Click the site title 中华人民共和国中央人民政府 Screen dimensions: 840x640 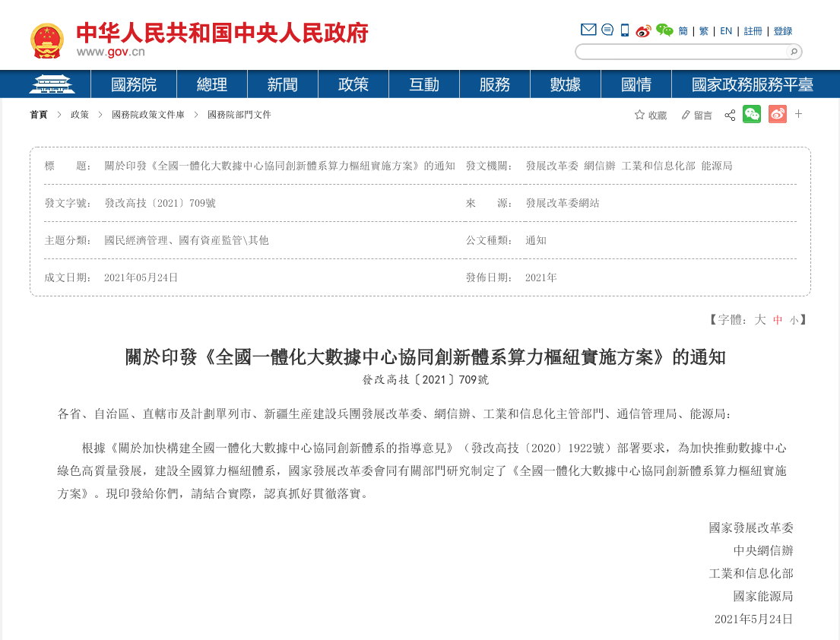(222, 33)
